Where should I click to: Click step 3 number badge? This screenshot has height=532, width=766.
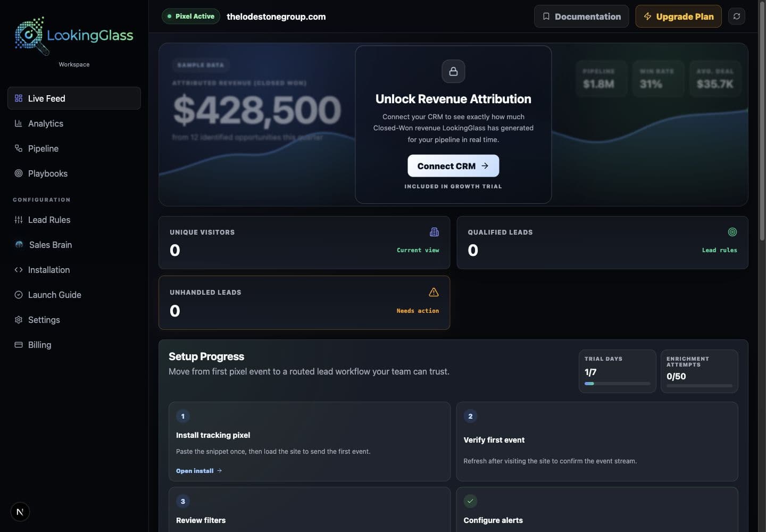[x=183, y=501]
